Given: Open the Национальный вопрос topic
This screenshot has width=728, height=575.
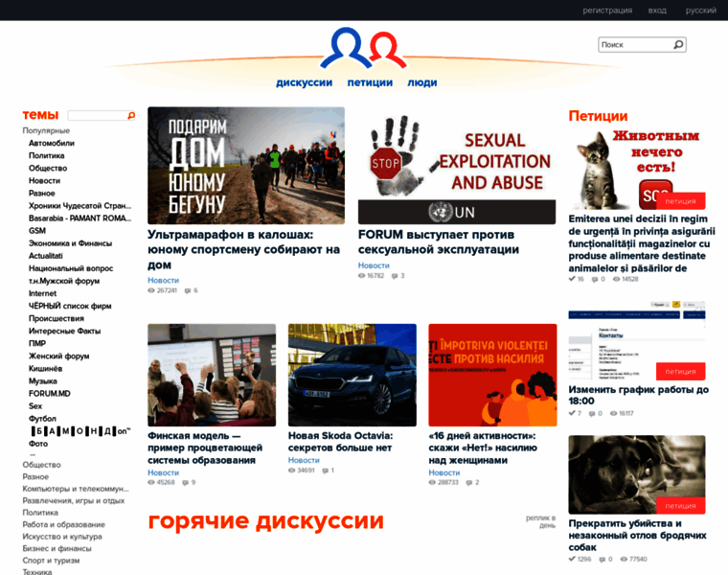Looking at the screenshot, I should coord(71,268).
